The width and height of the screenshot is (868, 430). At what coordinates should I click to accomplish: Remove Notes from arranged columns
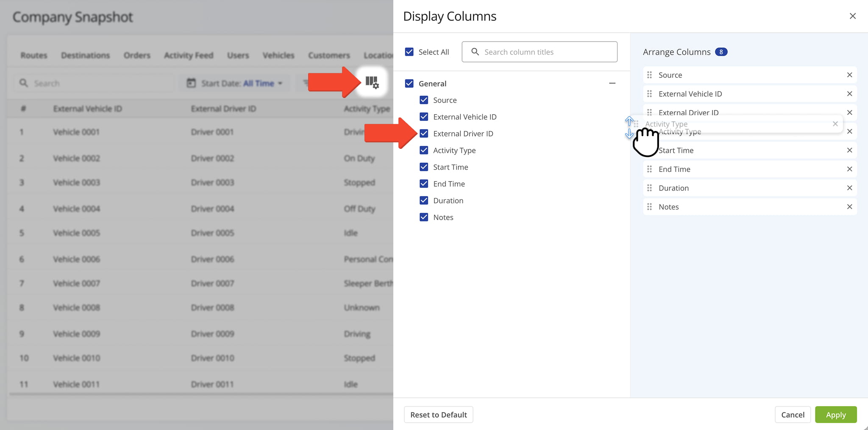click(849, 207)
